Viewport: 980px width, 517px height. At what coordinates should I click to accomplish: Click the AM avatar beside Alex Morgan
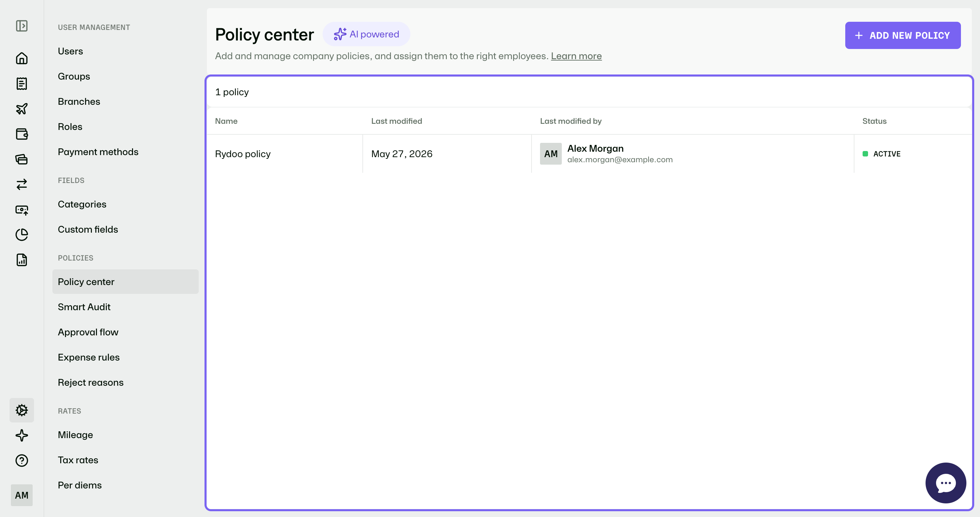551,154
